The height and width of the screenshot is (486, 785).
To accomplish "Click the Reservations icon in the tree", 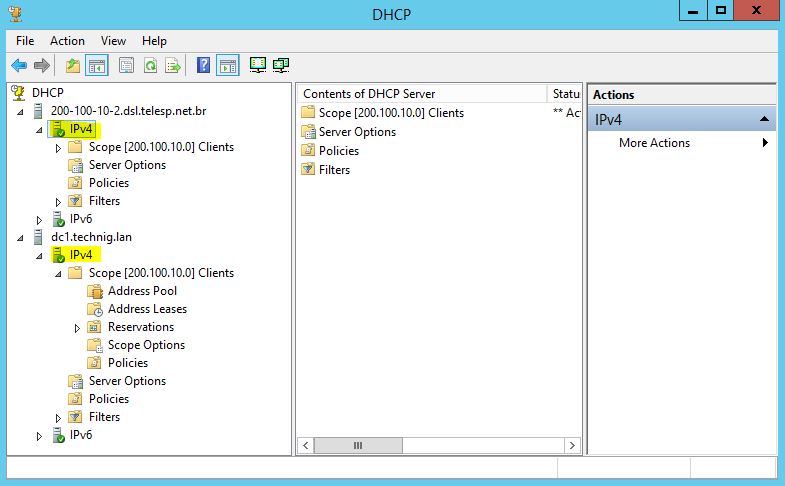I will [95, 327].
